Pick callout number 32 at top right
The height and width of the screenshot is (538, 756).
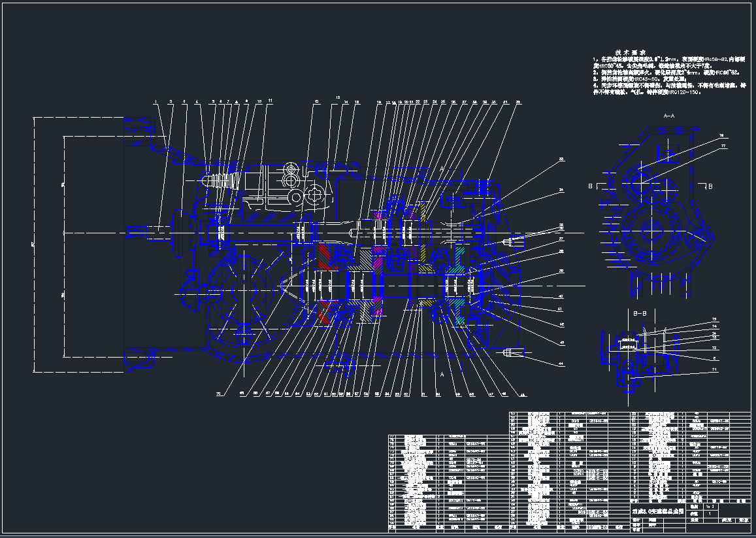(518, 102)
